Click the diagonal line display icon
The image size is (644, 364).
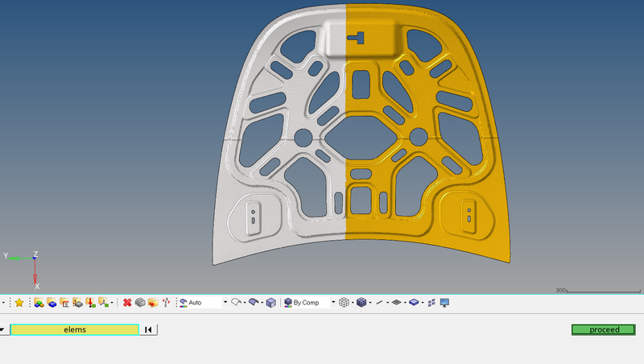point(379,303)
